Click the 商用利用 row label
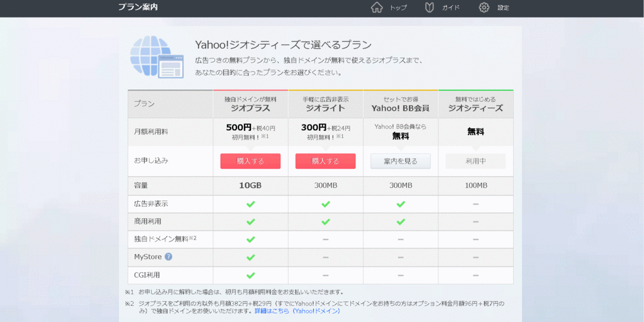Screen dimensions: 644x322 (x=148, y=221)
